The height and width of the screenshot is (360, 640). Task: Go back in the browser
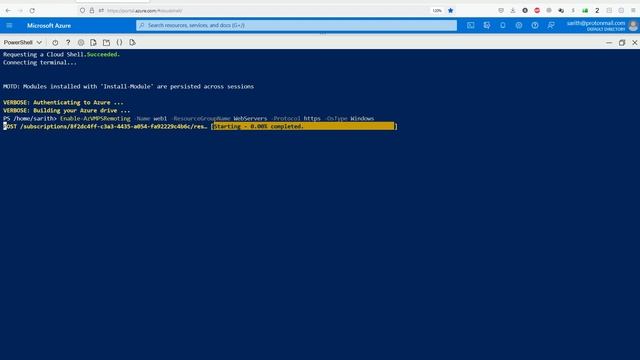[x=8, y=11]
